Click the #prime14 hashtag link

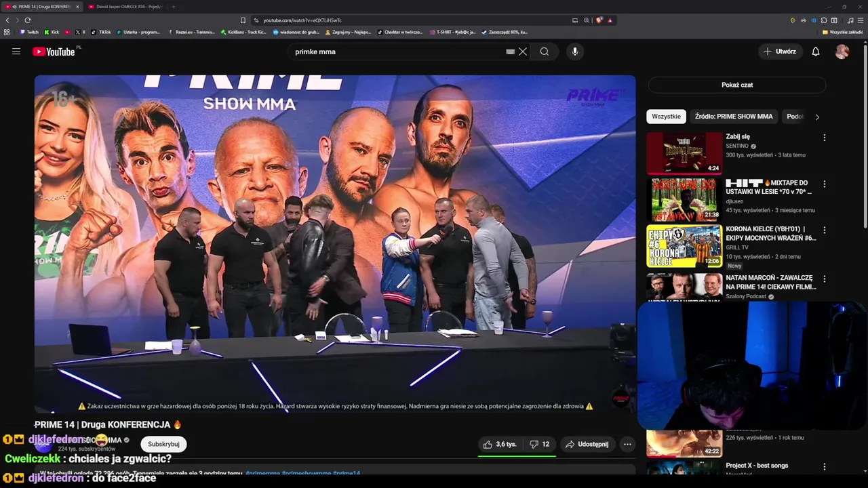click(x=347, y=473)
